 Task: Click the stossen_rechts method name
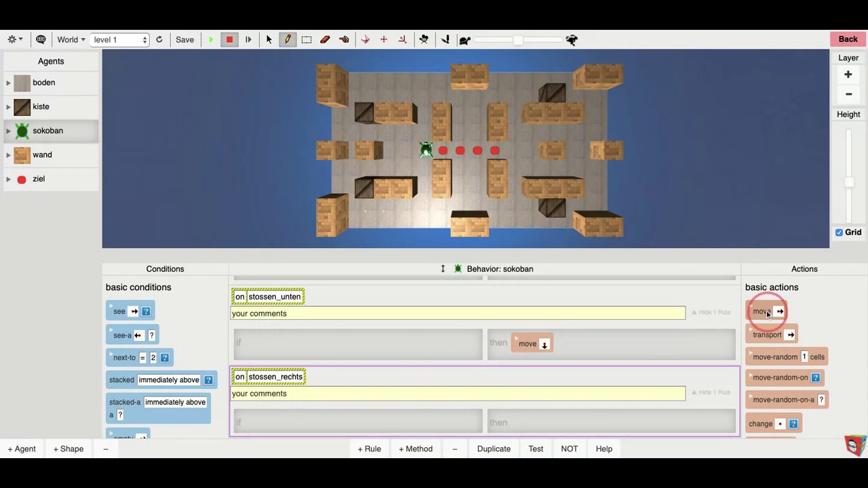tap(275, 377)
